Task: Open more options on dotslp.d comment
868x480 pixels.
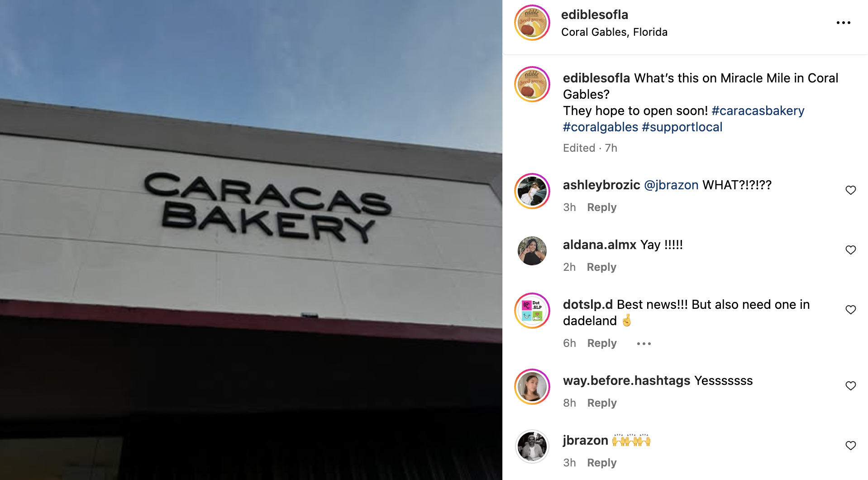Action: click(644, 344)
